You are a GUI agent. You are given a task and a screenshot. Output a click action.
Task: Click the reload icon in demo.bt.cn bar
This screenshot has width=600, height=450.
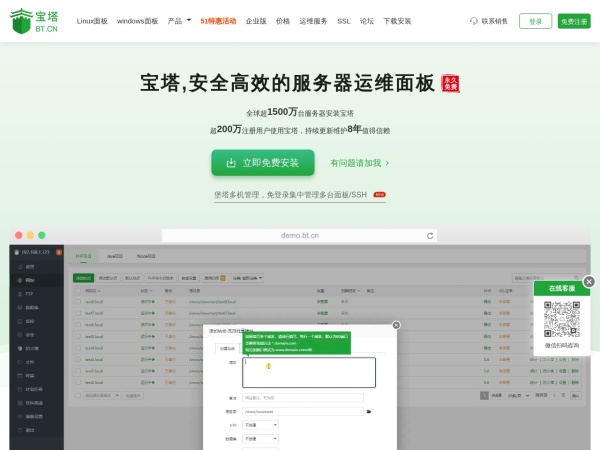[430, 236]
